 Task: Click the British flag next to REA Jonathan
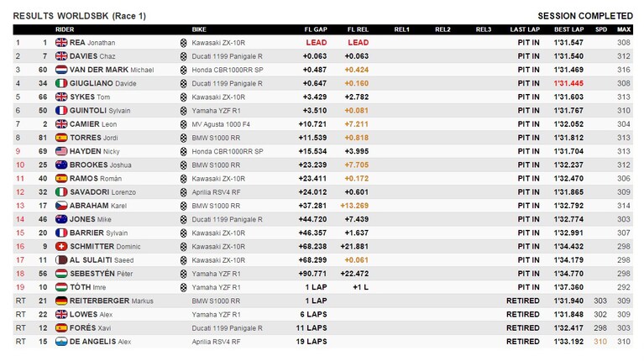pyautogui.click(x=61, y=42)
